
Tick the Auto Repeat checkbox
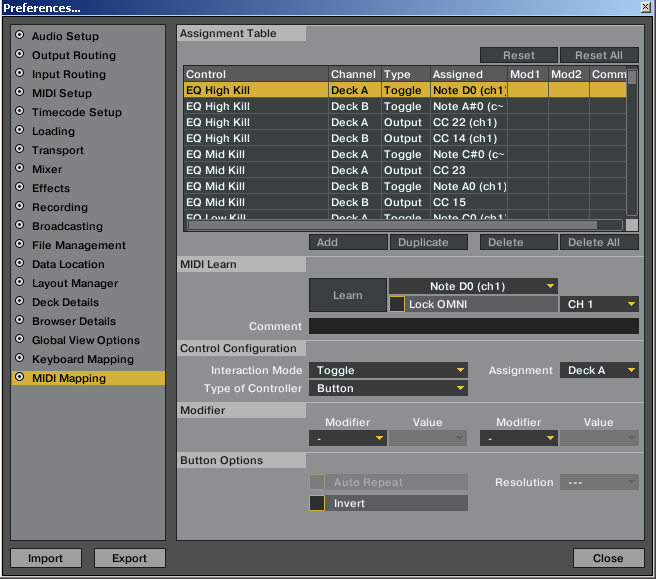(x=317, y=482)
